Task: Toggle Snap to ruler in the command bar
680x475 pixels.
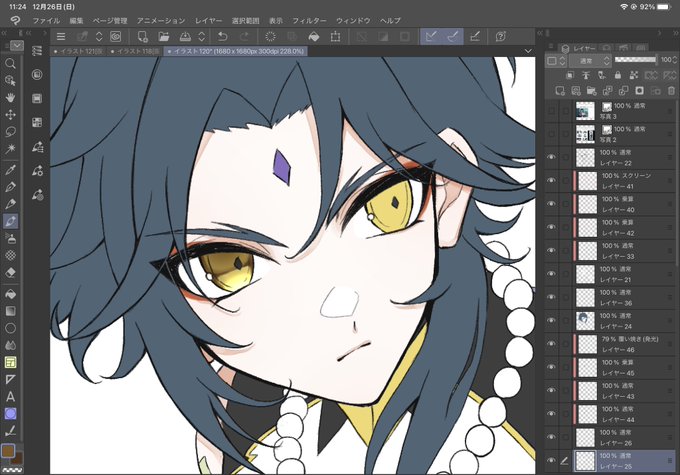Action: point(431,36)
